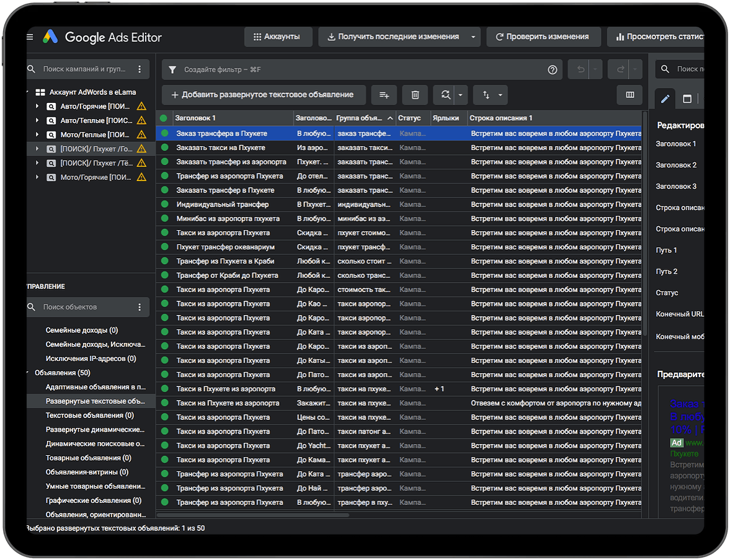
Task: Click Добавить развернутое текстовое объявление button
Action: tap(263, 95)
